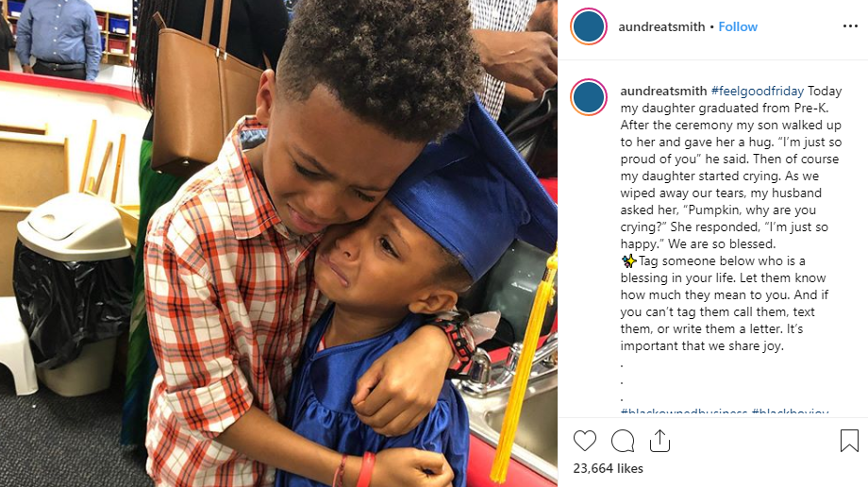868x487 pixels.
Task: Open the profile avatar in the post header
Action: 589,26
